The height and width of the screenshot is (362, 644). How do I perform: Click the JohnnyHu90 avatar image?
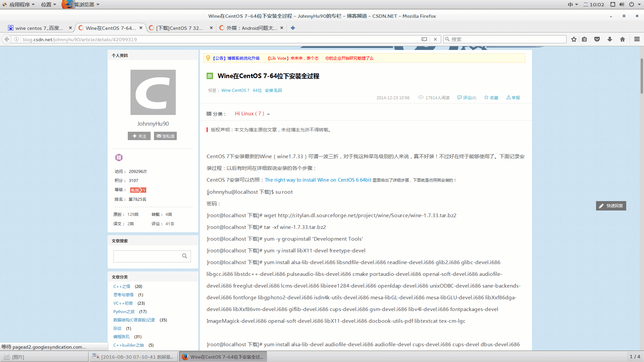153,92
